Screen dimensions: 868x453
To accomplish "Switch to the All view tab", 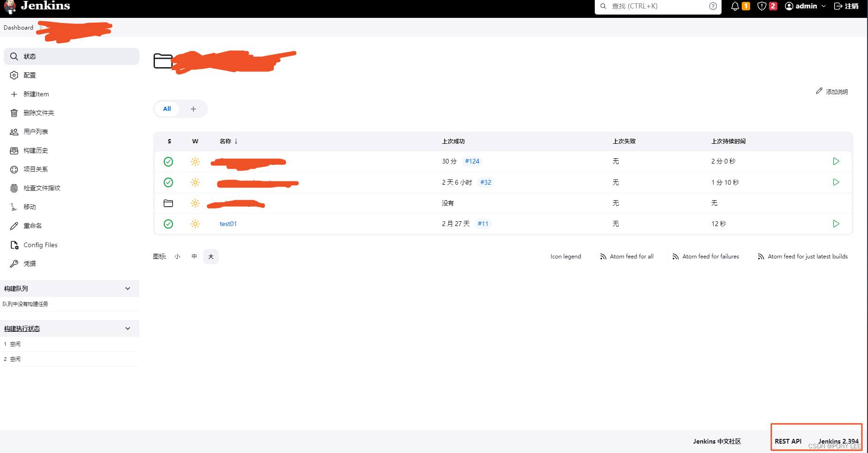I will point(167,109).
